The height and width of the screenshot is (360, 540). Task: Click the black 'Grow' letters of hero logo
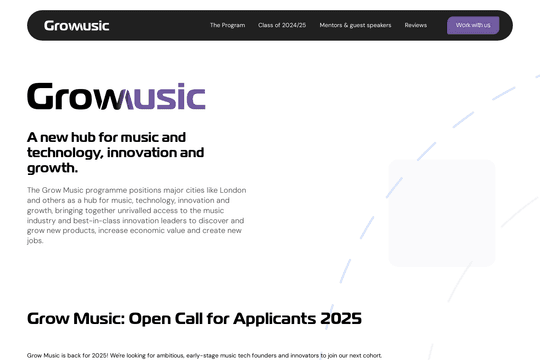[65, 96]
